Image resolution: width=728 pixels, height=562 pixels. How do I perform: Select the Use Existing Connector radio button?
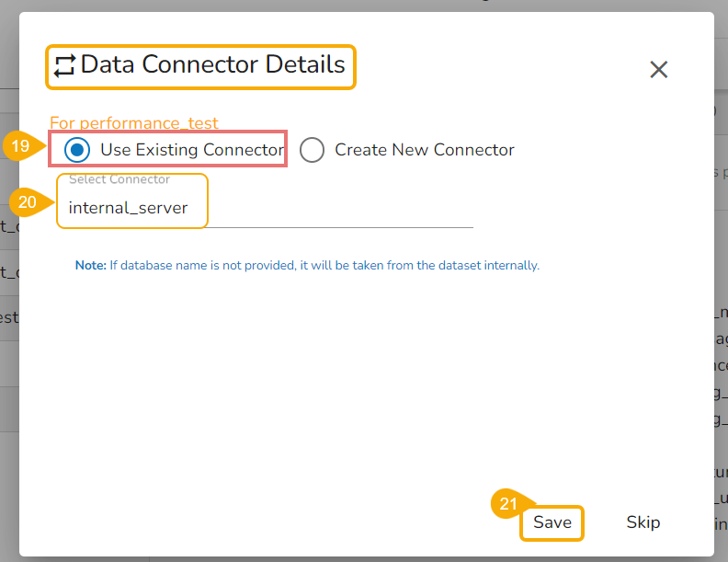[x=79, y=150]
